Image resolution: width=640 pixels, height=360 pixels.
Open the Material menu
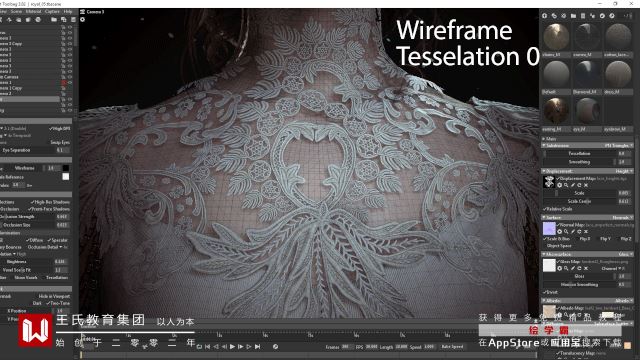click(x=33, y=11)
